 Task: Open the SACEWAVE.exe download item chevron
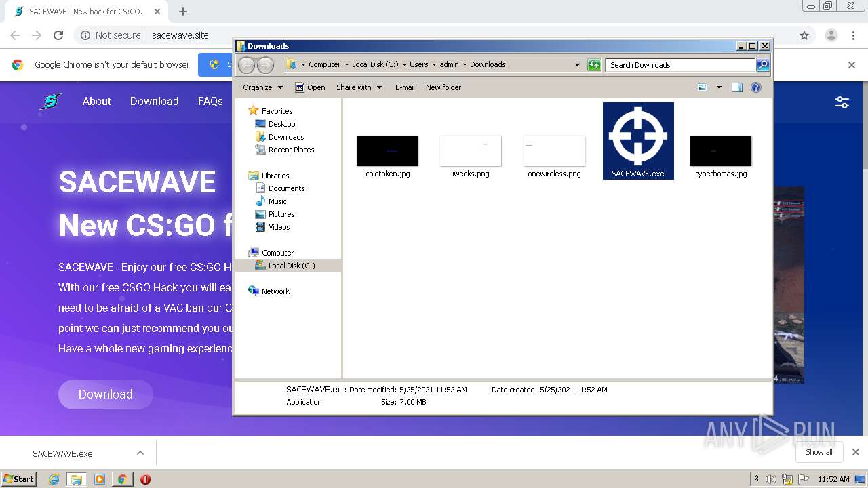(x=140, y=453)
